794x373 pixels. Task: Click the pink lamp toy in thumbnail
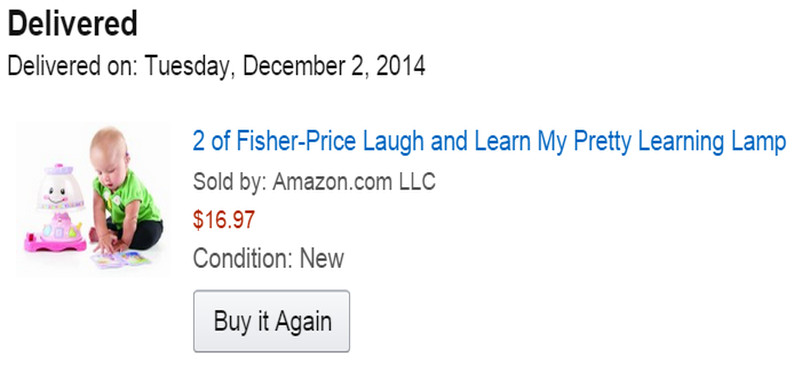(57, 208)
